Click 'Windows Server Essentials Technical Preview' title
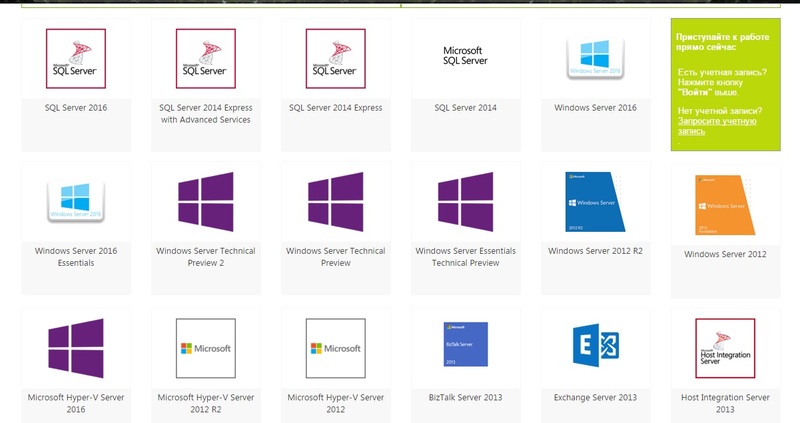 (x=465, y=257)
